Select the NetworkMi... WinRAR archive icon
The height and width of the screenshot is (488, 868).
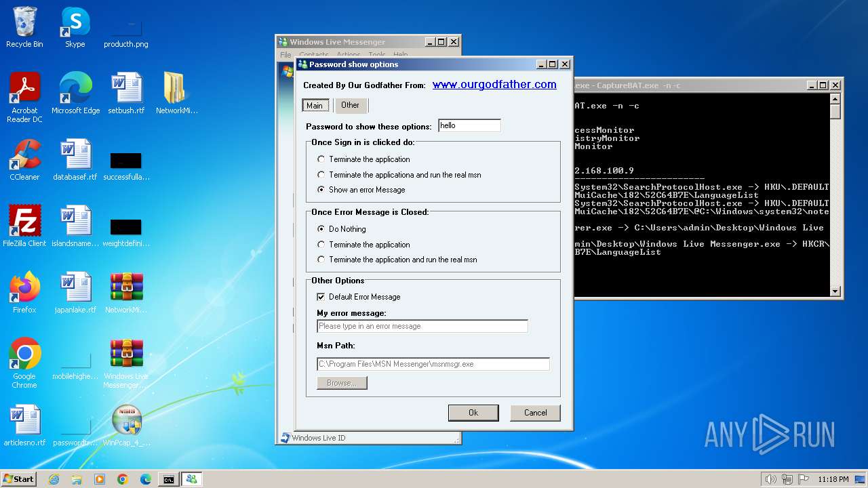[x=126, y=293]
